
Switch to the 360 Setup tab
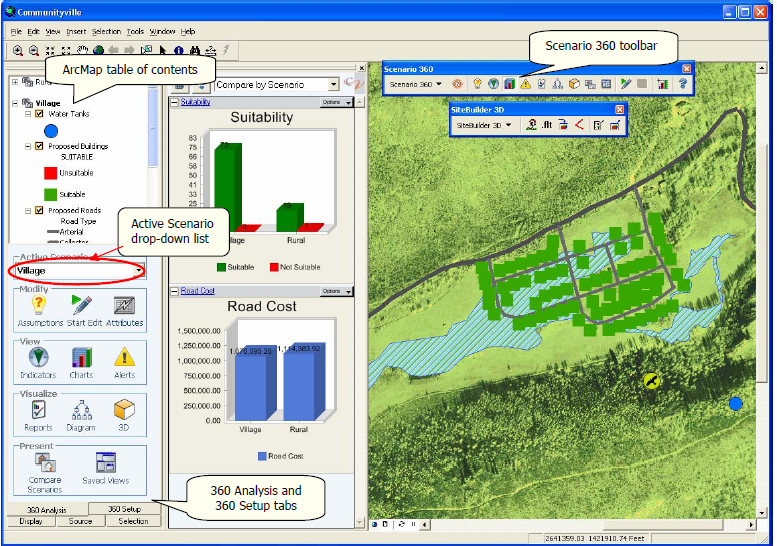point(124,509)
